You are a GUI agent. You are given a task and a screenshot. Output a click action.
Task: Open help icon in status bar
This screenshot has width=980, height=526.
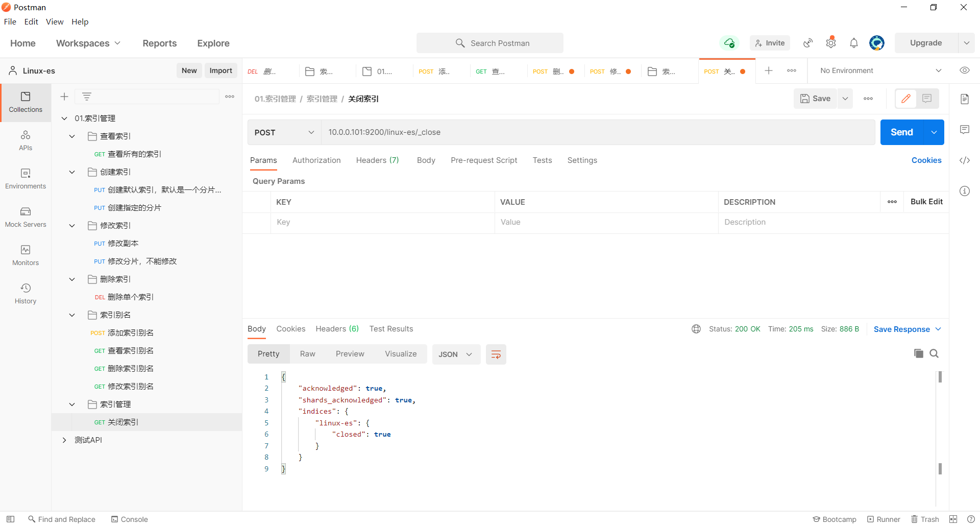pyautogui.click(x=971, y=519)
